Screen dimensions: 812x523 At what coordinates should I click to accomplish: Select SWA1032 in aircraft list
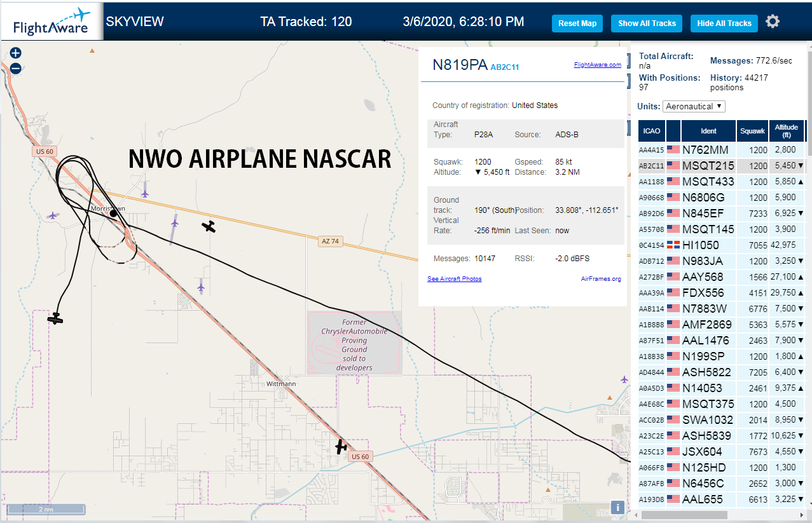[722, 420]
